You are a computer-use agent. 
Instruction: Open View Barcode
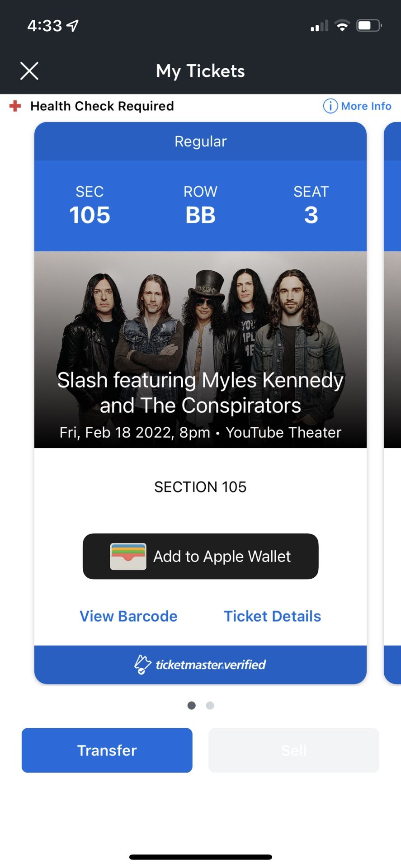click(128, 616)
